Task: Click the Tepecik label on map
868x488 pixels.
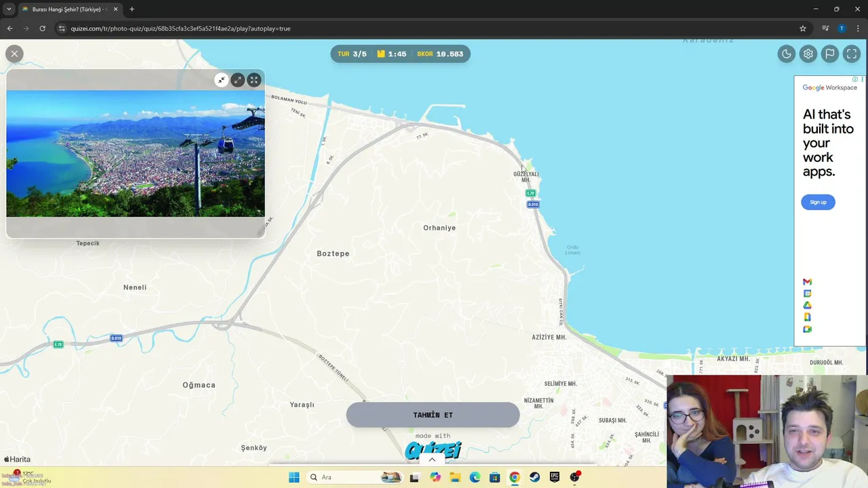Action: 88,243
